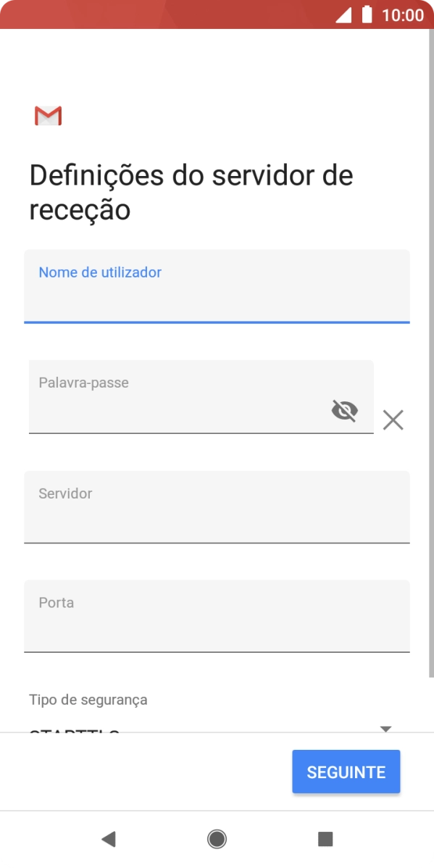Clear the password using the X icon

[x=393, y=420]
